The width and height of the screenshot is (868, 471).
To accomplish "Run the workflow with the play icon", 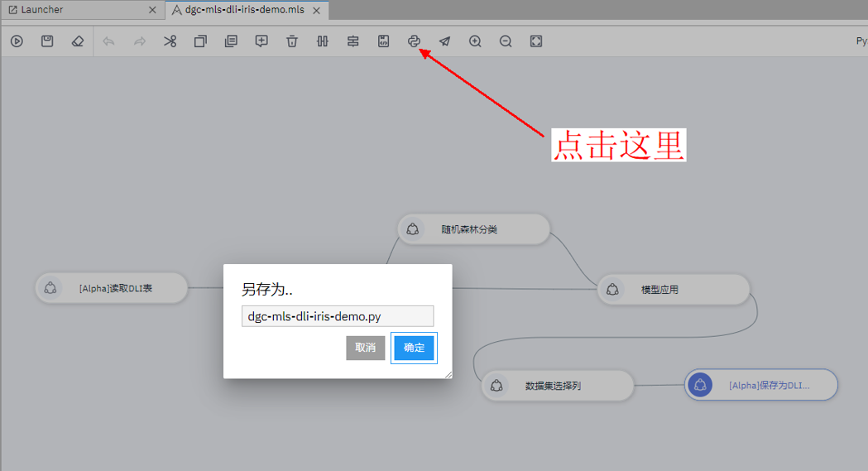I will pyautogui.click(x=17, y=41).
